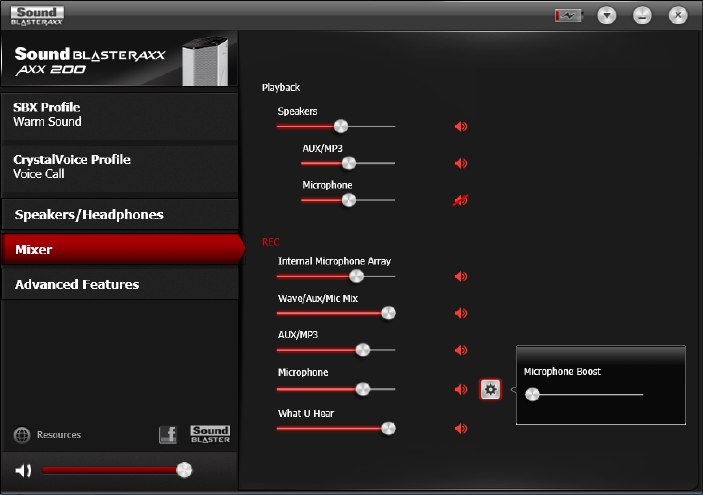Select the Mixer tab
Viewport: 703px width, 495px height.
[122, 249]
